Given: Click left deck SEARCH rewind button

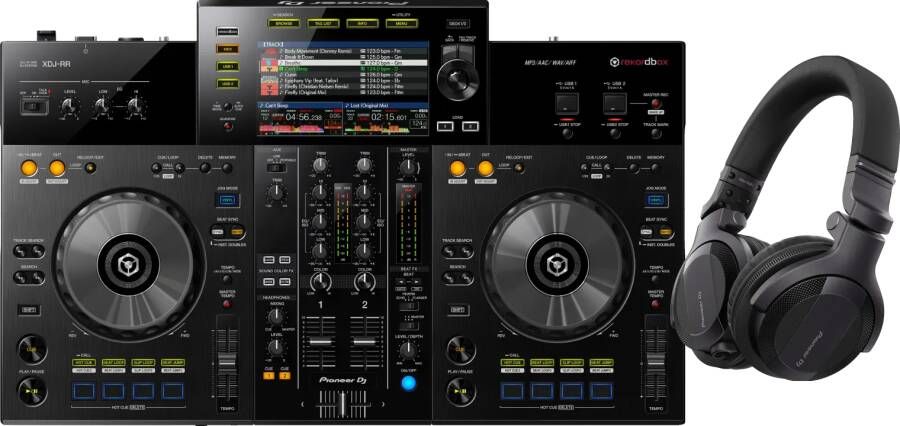Looking at the screenshot, I should point(21,277).
